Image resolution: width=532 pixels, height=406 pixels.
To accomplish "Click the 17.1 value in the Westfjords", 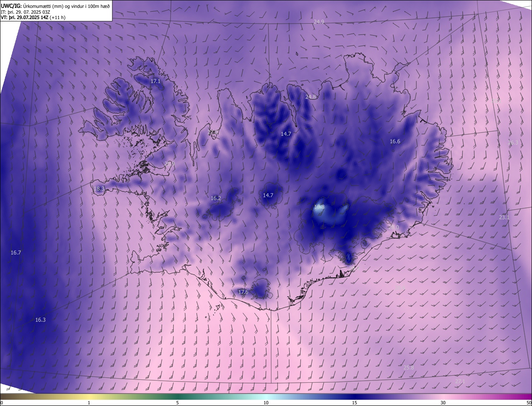I will (155, 81).
